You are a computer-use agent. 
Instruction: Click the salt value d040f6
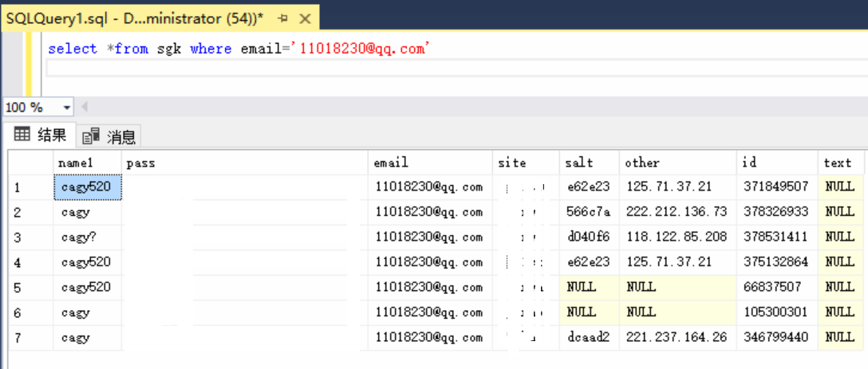coord(590,237)
